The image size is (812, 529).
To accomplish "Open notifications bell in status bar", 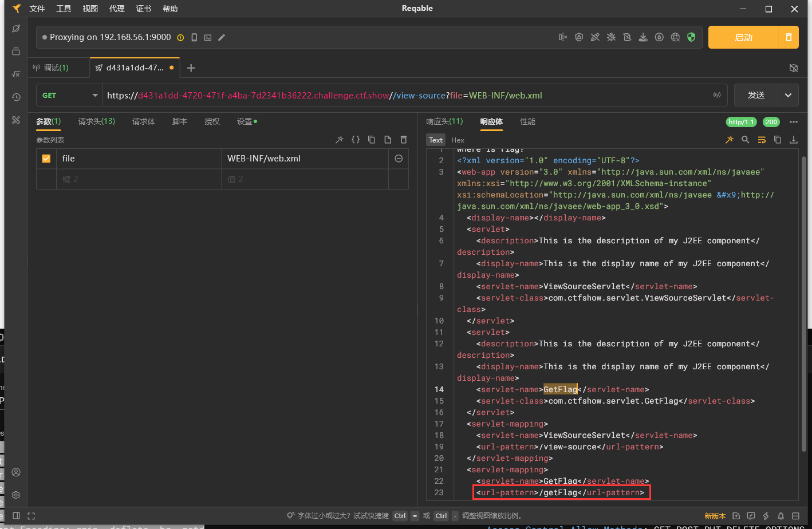I will pos(781,516).
